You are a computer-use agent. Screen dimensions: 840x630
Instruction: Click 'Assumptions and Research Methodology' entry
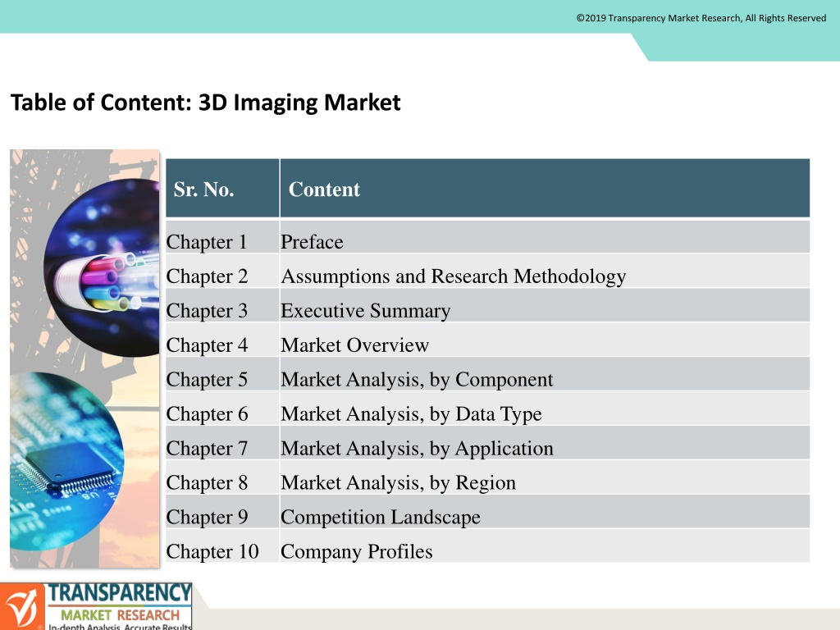tap(545, 272)
